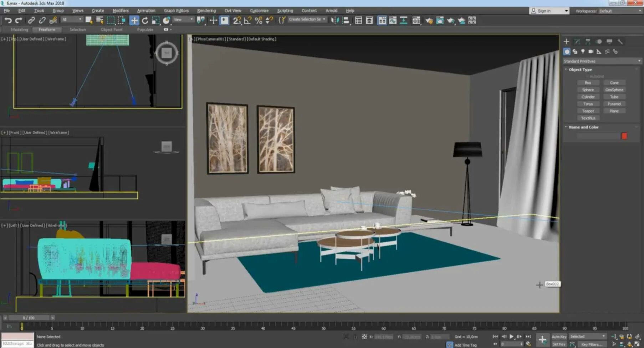Click the Sphere primitive button
644x348 pixels.
point(588,90)
